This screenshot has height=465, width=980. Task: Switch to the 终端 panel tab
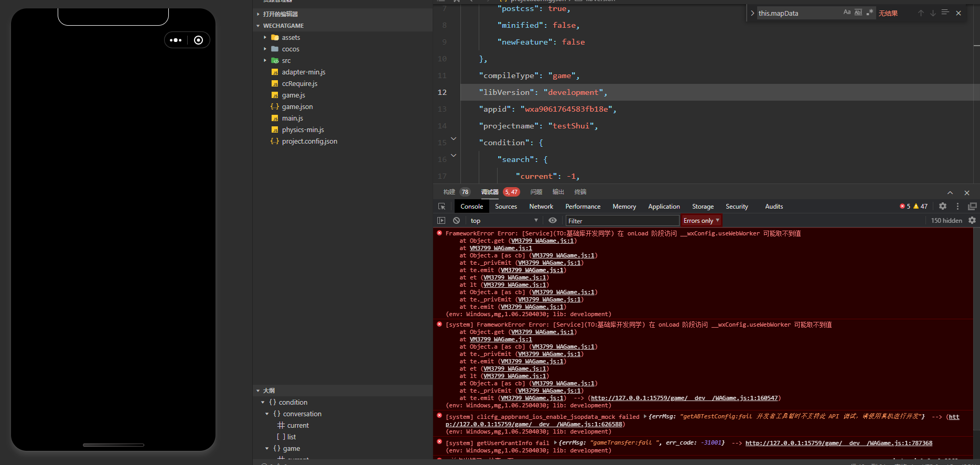580,192
